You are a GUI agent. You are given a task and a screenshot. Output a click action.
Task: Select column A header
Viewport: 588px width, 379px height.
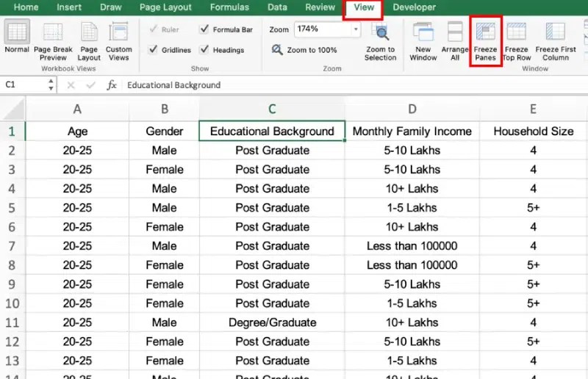tap(77, 109)
